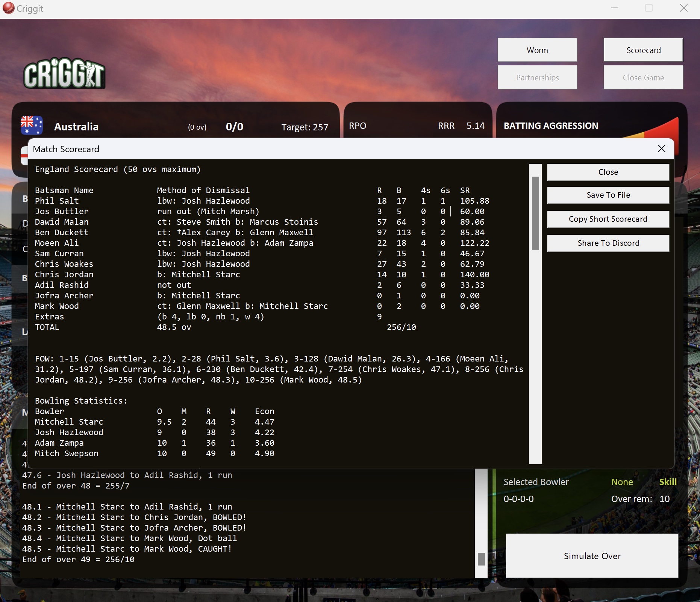
Task: Click the Criggit cricket ball title icon
Action: click(8, 8)
